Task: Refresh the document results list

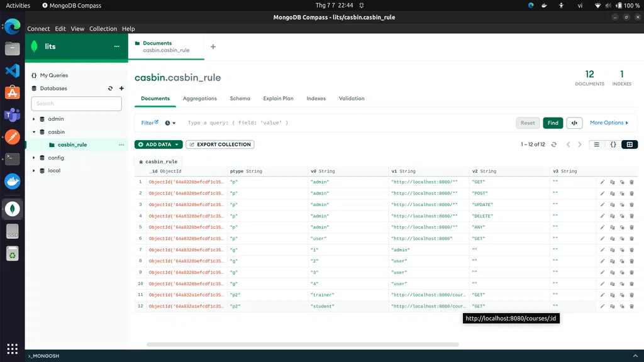Action: (x=553, y=145)
